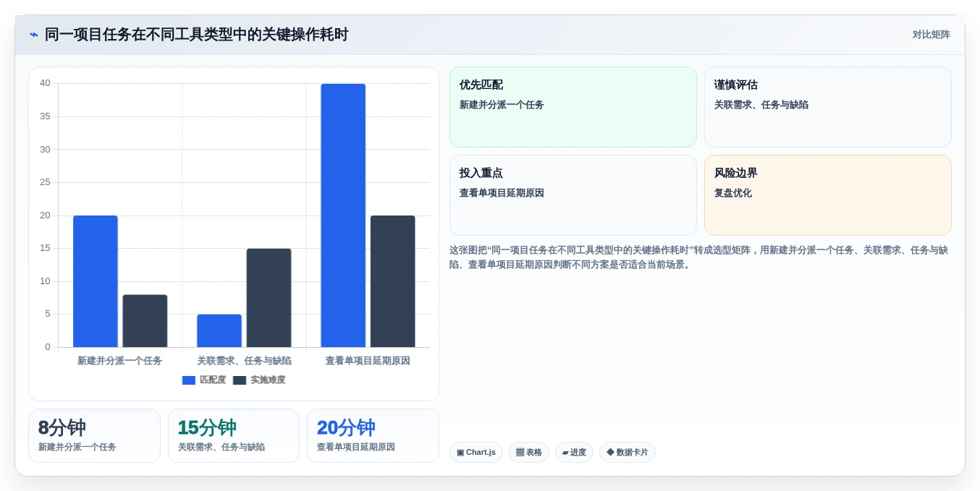The image size is (980, 491).
Task: Click 关联需求、任务与缺陷 text in 谨慎评估 card
Action: pyautogui.click(x=761, y=105)
